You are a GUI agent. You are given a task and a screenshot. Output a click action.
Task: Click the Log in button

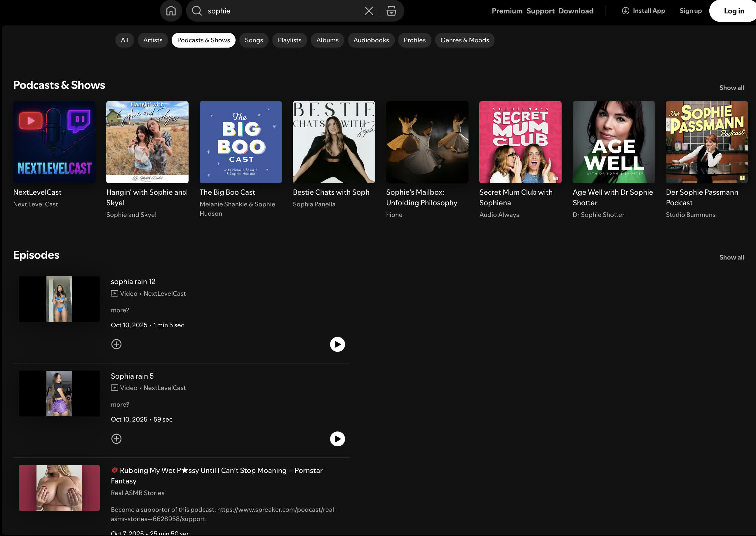coord(733,11)
